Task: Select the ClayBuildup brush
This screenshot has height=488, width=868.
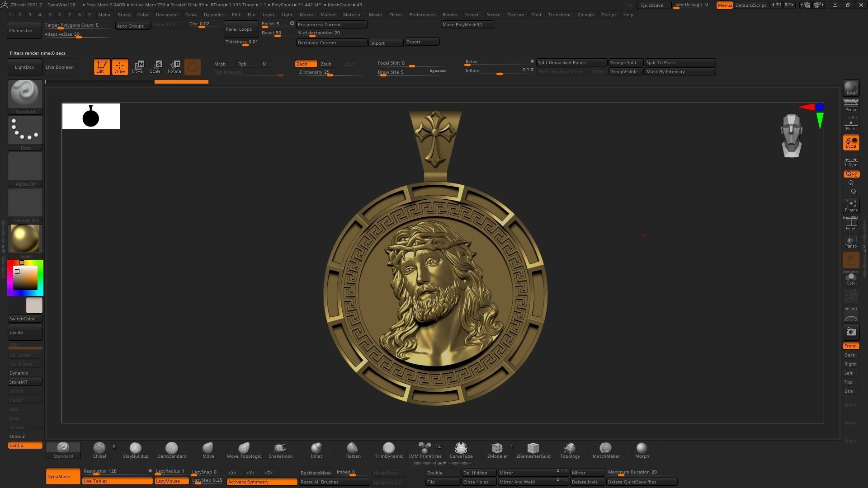Action: point(136,450)
